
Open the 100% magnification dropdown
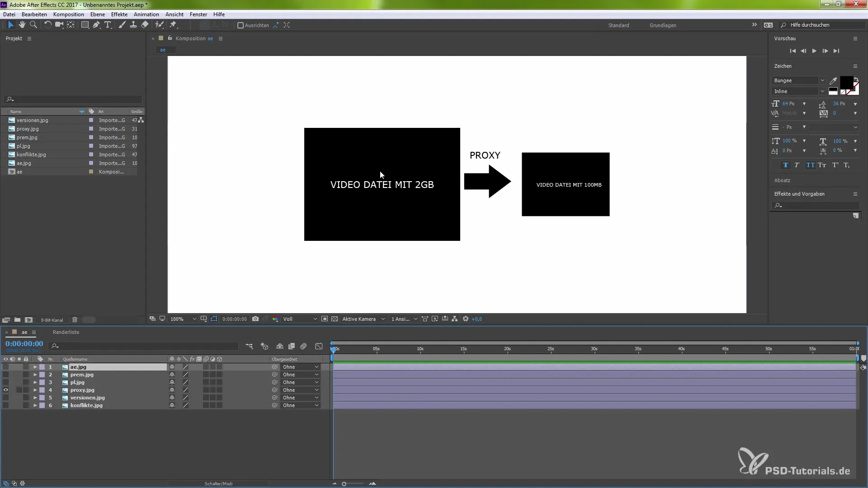pos(183,319)
